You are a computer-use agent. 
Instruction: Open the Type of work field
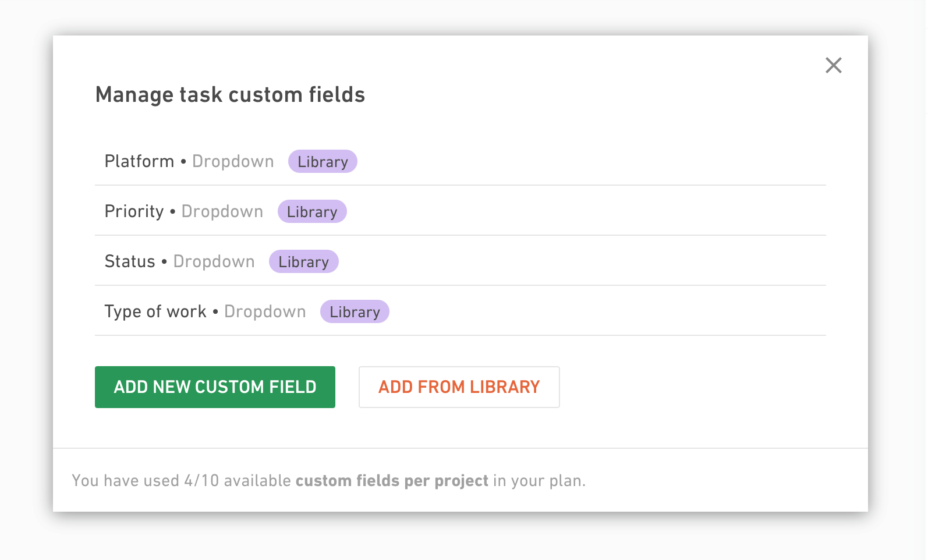click(460, 311)
